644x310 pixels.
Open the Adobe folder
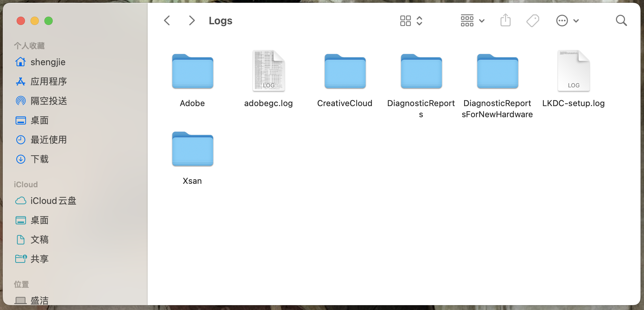192,71
